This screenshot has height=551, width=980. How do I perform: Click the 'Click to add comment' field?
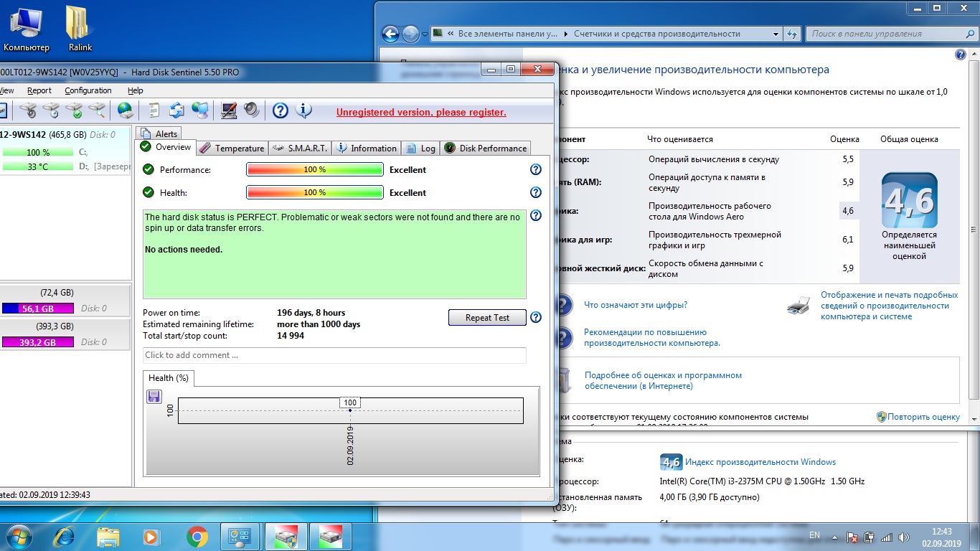click(334, 355)
